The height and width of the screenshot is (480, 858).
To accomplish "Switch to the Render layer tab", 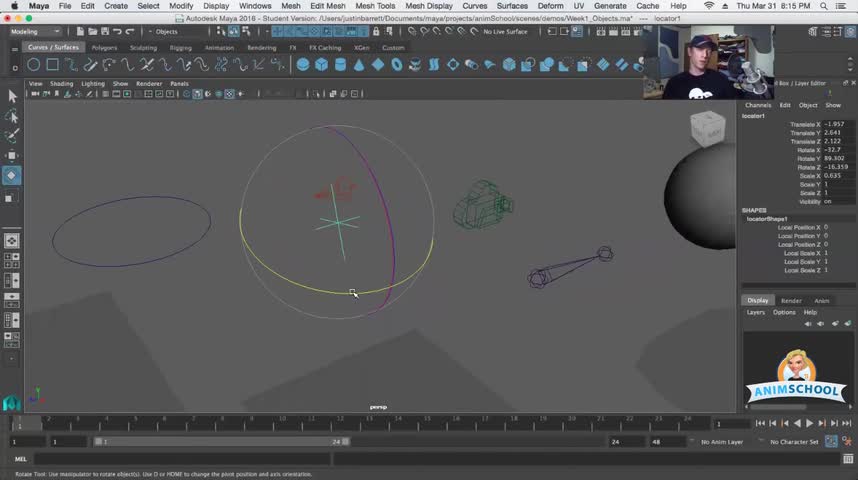I will coord(791,300).
